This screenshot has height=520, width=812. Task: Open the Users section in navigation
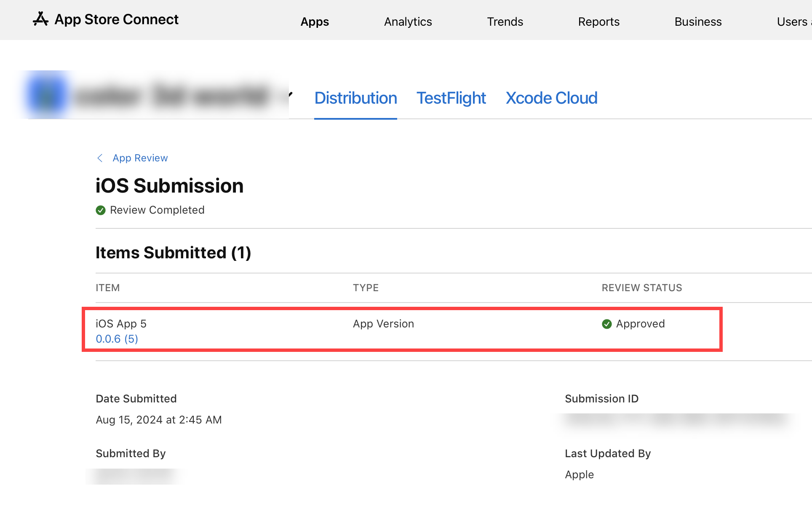[792, 21]
